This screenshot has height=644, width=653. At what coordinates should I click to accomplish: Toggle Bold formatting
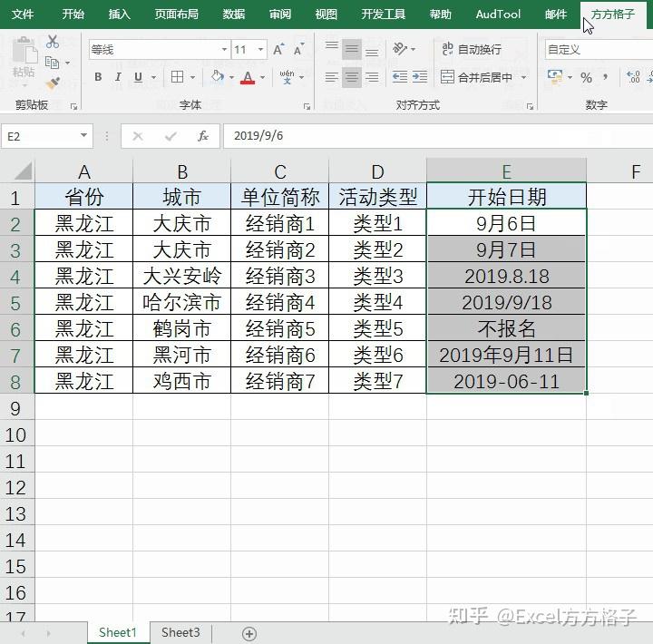pyautogui.click(x=98, y=77)
